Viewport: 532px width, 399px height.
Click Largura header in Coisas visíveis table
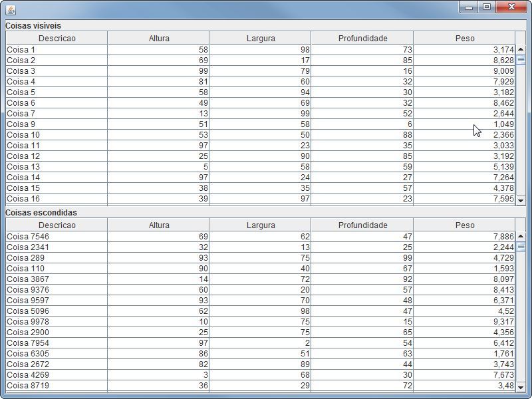click(x=260, y=38)
